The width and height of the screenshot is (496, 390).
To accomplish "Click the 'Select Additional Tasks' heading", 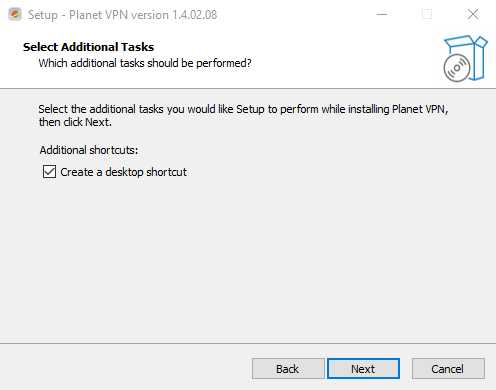I will (88, 47).
